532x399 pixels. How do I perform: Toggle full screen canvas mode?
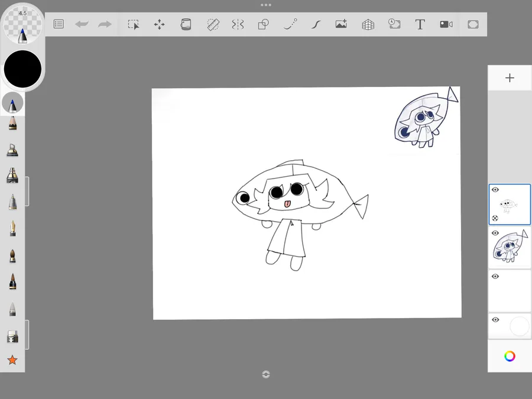coord(473,24)
